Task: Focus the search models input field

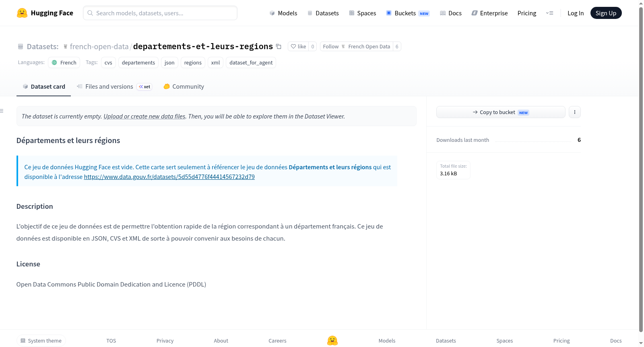Action: pos(160,13)
